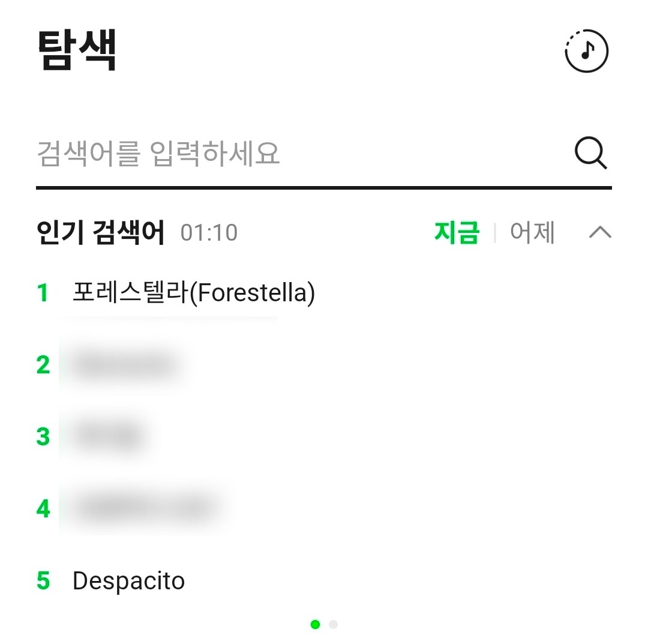Select 포레스텔라(Forestella) search term
This screenshot has height=644, width=648.
pos(193,293)
